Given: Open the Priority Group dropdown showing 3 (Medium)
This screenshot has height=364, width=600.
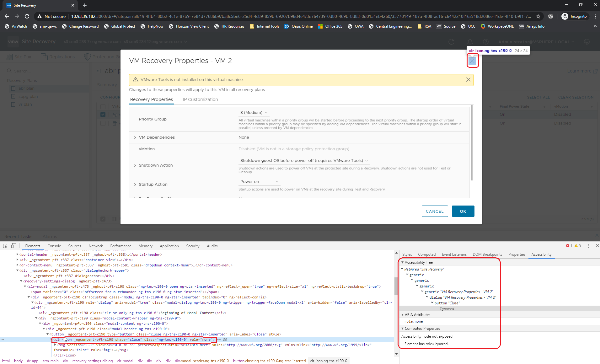Looking at the screenshot, I should (x=254, y=112).
